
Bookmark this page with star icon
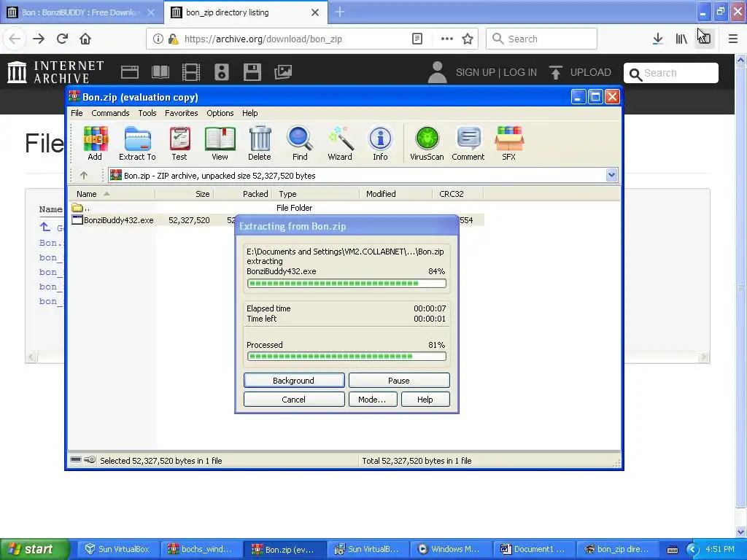coord(468,39)
